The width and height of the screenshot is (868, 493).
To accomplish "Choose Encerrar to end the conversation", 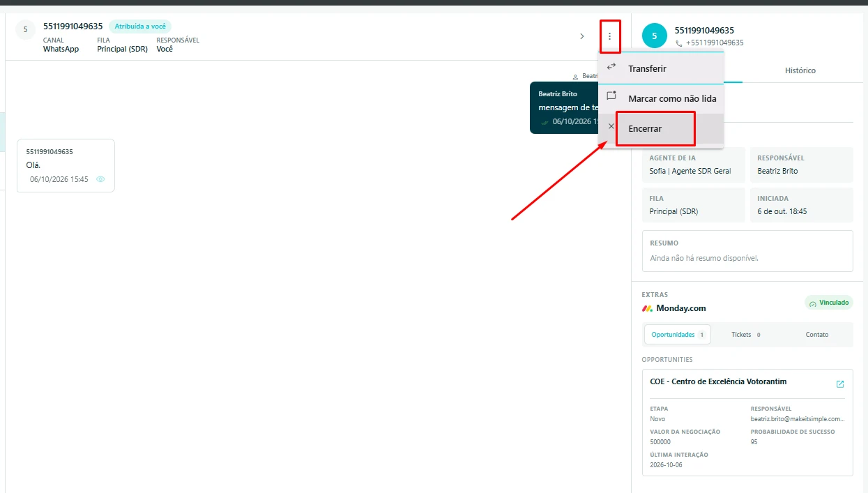I will point(661,128).
